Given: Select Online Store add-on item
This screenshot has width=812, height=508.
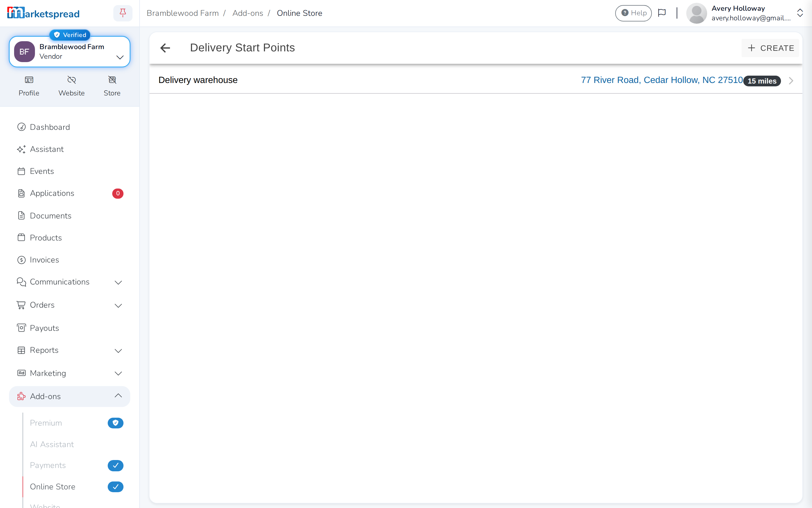Looking at the screenshot, I should tap(52, 487).
